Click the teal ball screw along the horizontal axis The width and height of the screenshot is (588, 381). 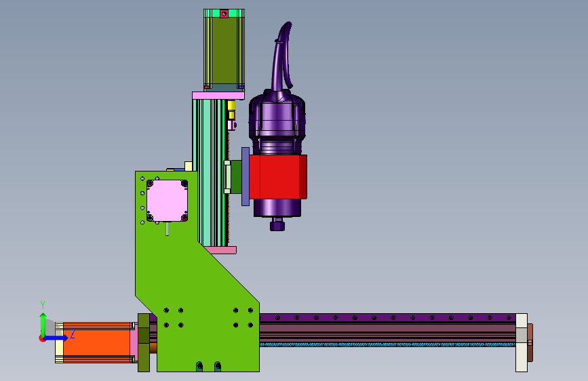(x=388, y=344)
